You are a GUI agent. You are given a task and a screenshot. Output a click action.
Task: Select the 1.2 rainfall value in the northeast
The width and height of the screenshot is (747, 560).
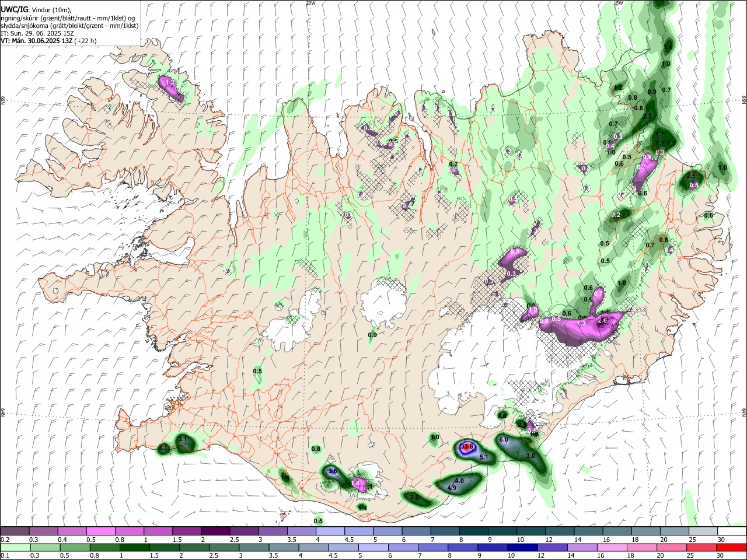point(619,87)
